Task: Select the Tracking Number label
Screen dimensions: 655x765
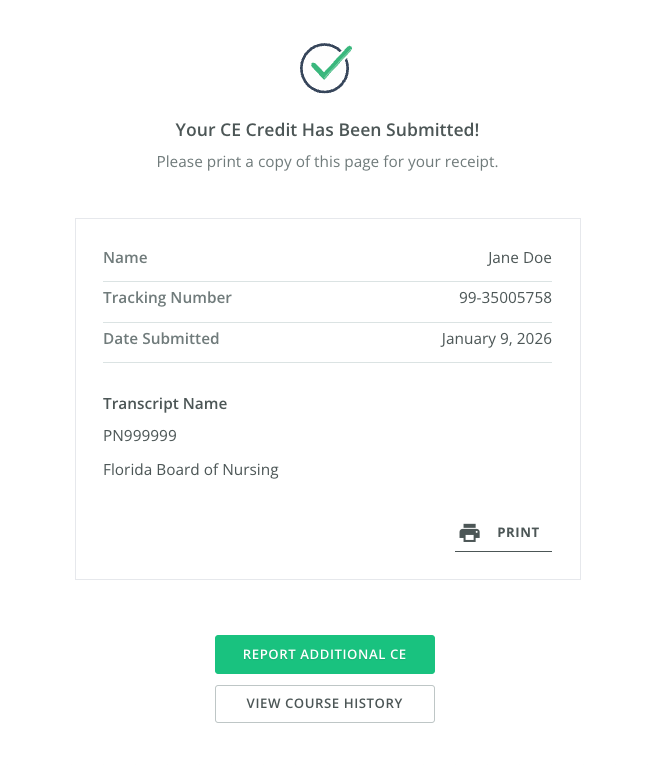Action: (167, 298)
